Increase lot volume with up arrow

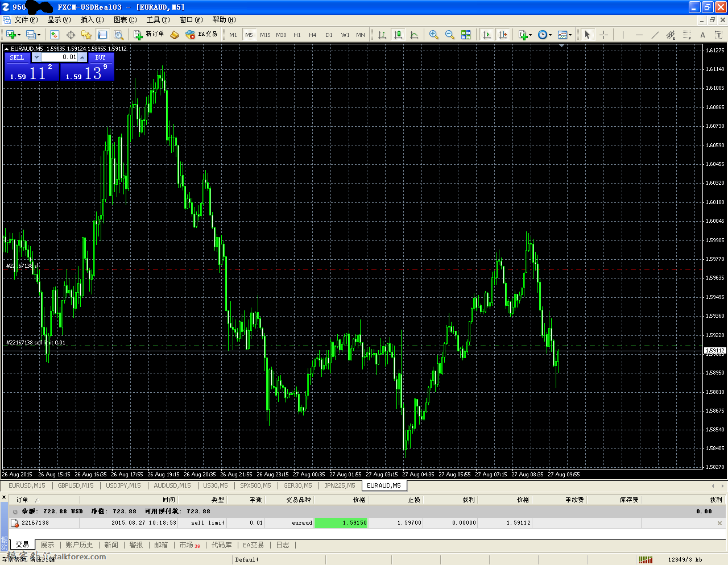[82, 57]
